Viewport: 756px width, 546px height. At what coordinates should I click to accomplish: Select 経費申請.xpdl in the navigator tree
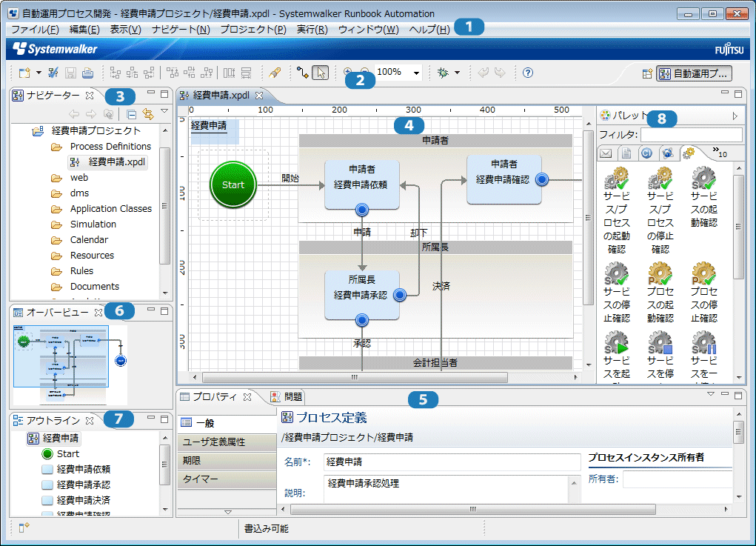[108, 162]
